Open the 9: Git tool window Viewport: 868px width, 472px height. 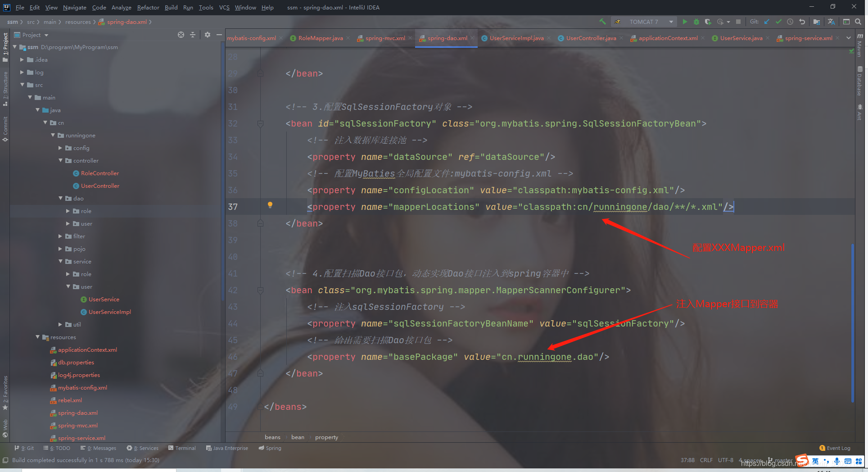pyautogui.click(x=24, y=448)
